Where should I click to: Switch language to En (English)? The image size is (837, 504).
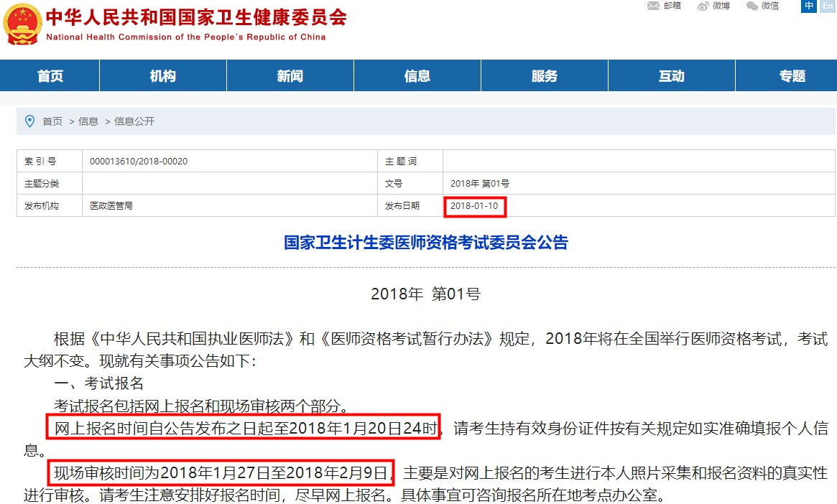[x=826, y=6]
